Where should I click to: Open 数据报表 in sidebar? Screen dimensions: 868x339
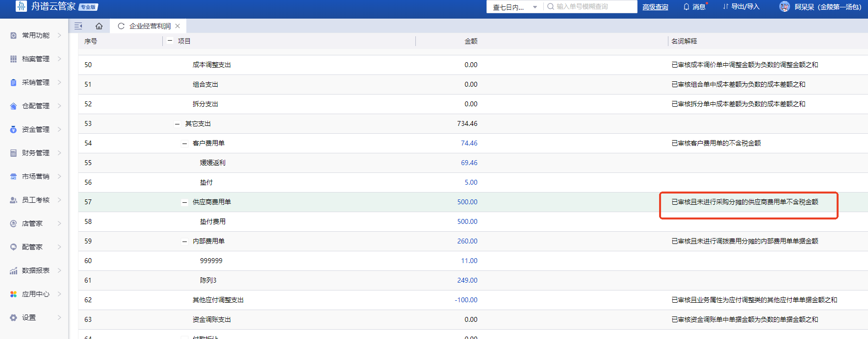35,270
